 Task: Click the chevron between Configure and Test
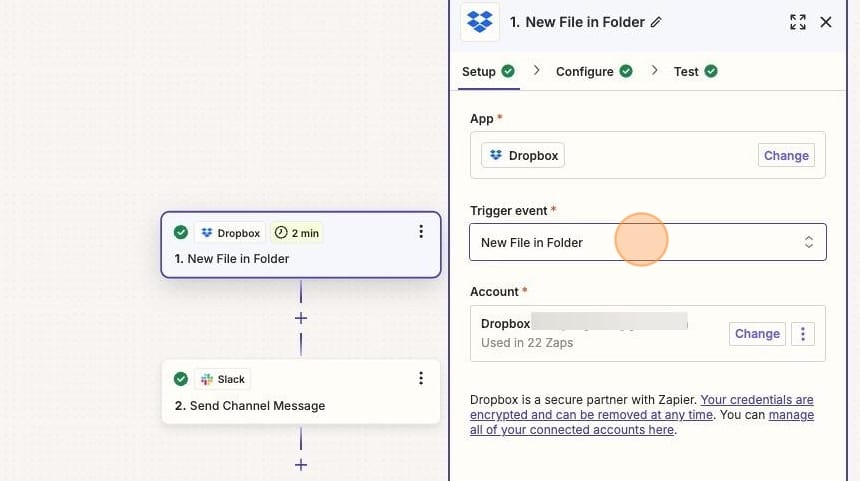654,71
